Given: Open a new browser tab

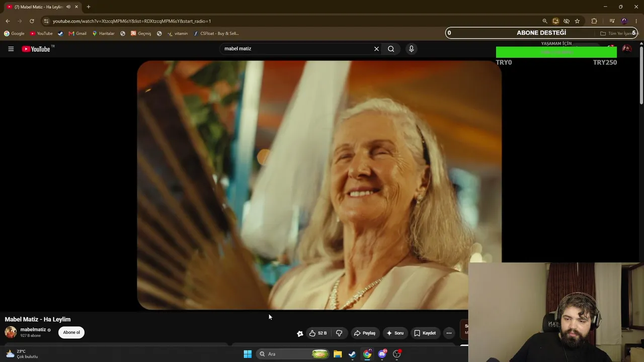Looking at the screenshot, I should point(89,7).
